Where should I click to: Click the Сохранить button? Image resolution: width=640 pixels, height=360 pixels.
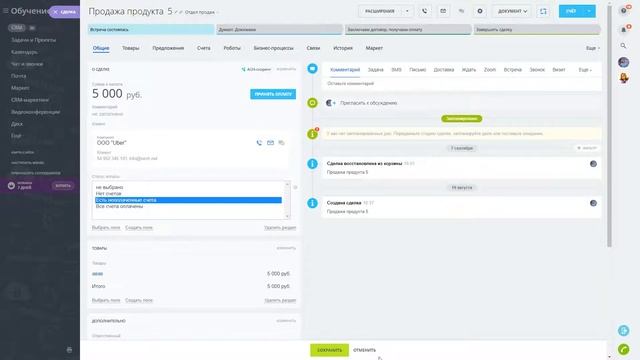pos(329,350)
